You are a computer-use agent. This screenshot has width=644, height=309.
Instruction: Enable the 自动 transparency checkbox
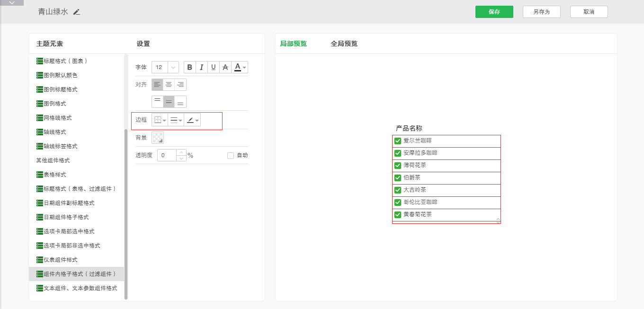point(231,155)
